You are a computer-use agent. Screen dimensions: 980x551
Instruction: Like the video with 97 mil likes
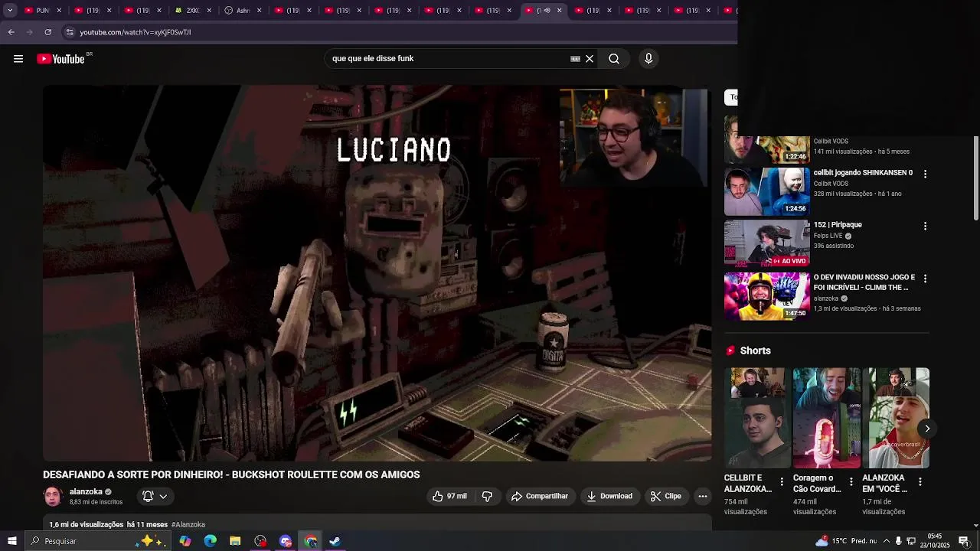click(x=449, y=497)
